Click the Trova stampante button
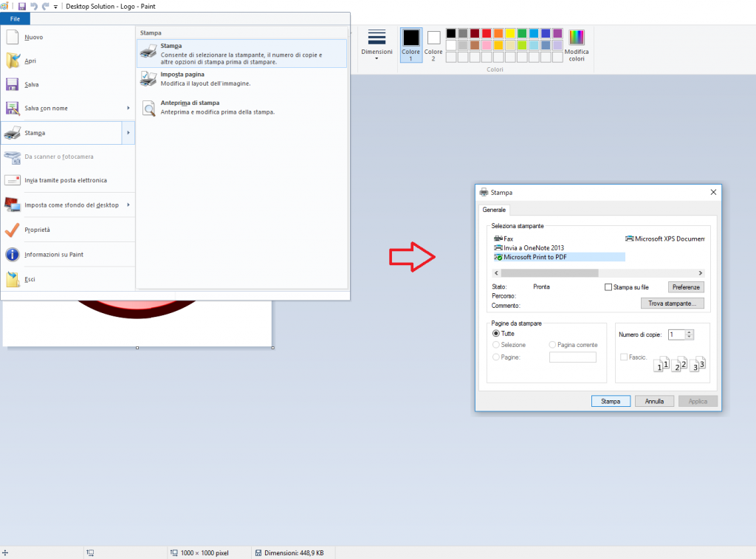The image size is (756, 559). 672,303
